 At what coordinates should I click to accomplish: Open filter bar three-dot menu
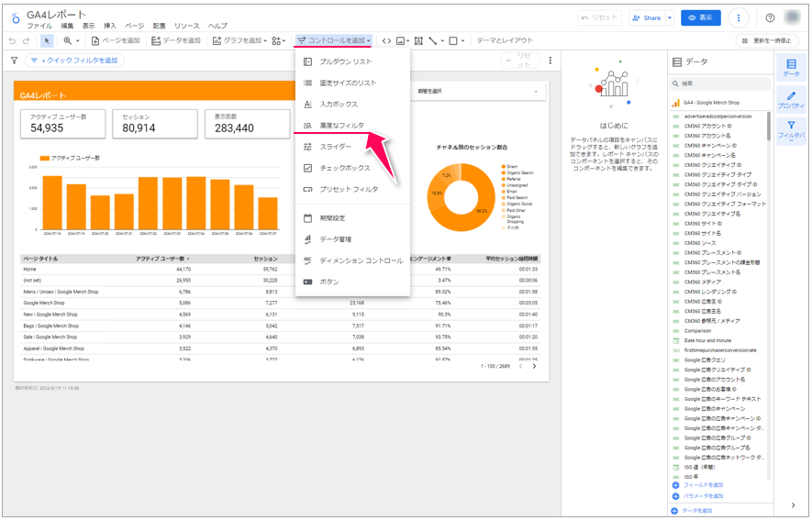(x=550, y=61)
